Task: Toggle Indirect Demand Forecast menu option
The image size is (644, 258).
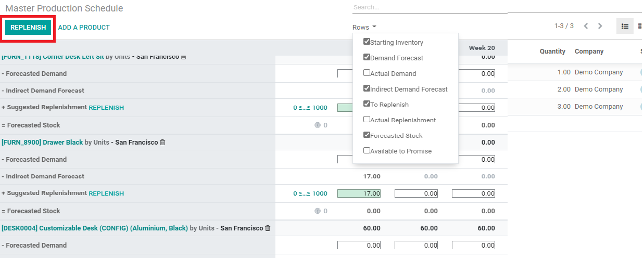Action: (x=367, y=89)
